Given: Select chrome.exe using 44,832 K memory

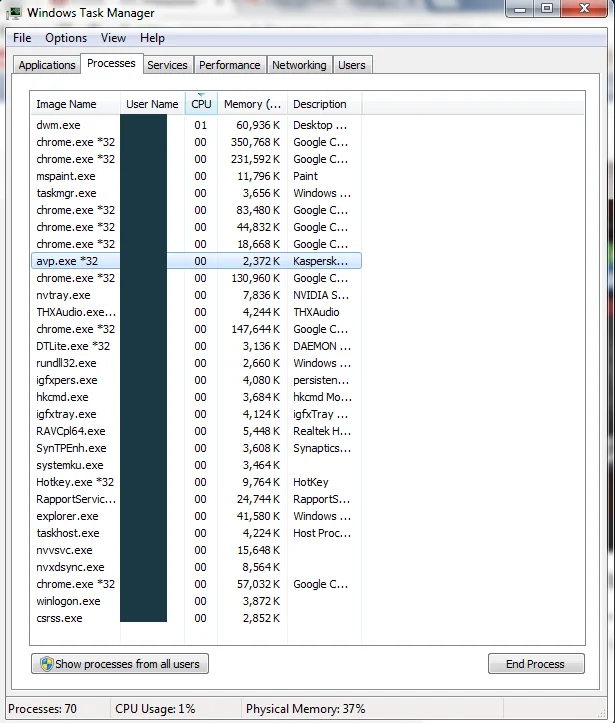Looking at the screenshot, I should tap(196, 227).
